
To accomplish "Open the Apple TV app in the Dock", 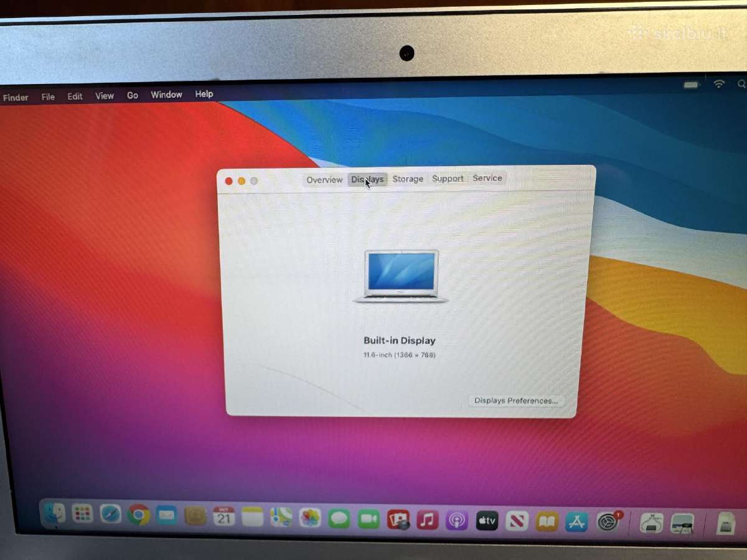I will [487, 521].
